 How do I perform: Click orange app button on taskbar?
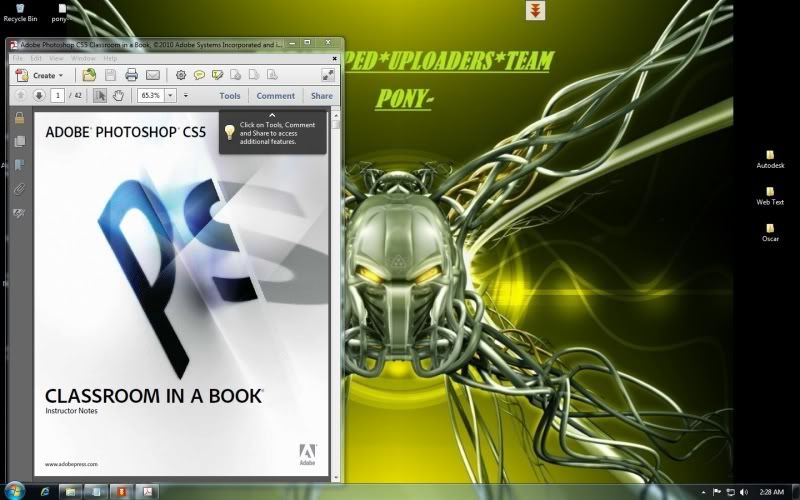tap(122, 492)
